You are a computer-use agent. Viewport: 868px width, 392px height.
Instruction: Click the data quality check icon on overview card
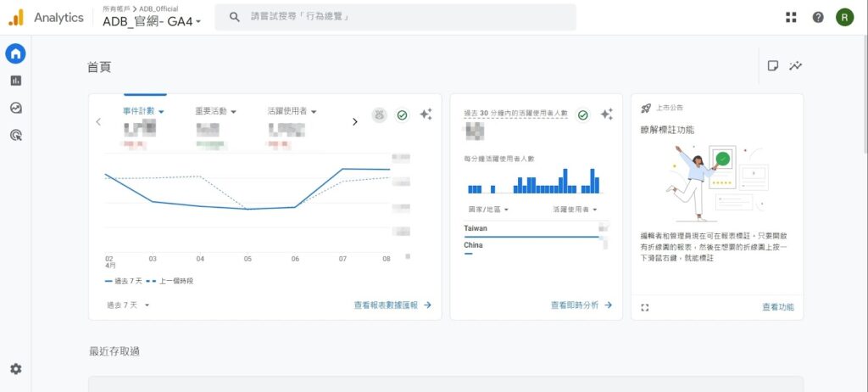pyautogui.click(x=403, y=115)
